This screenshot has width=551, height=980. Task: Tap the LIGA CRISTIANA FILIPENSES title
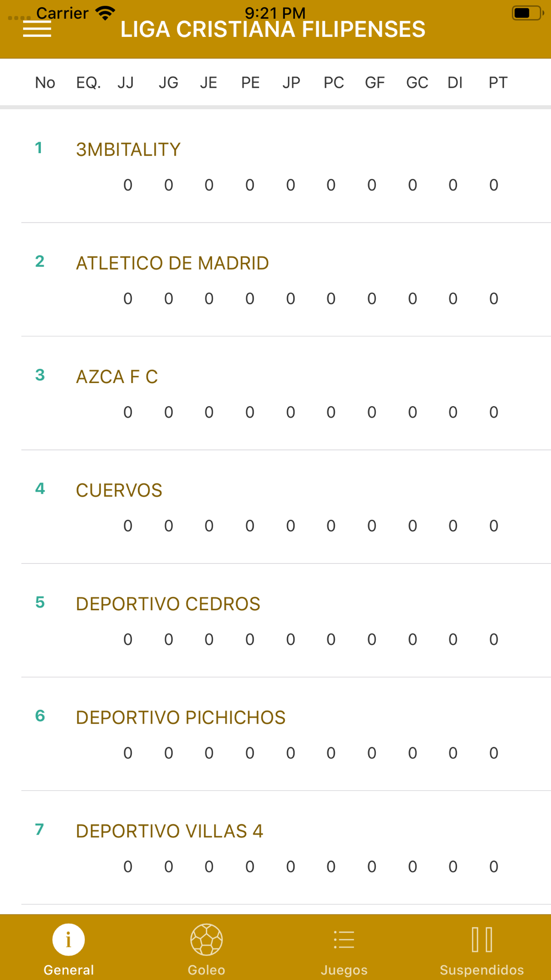click(x=273, y=29)
